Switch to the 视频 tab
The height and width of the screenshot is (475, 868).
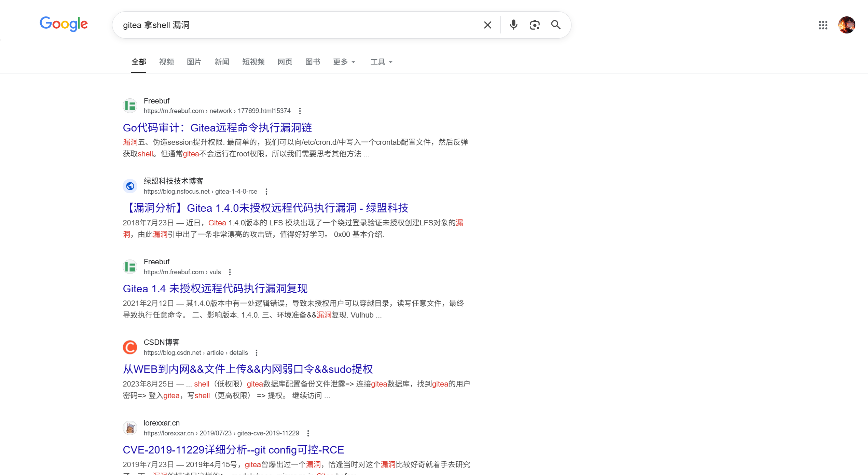coord(166,62)
